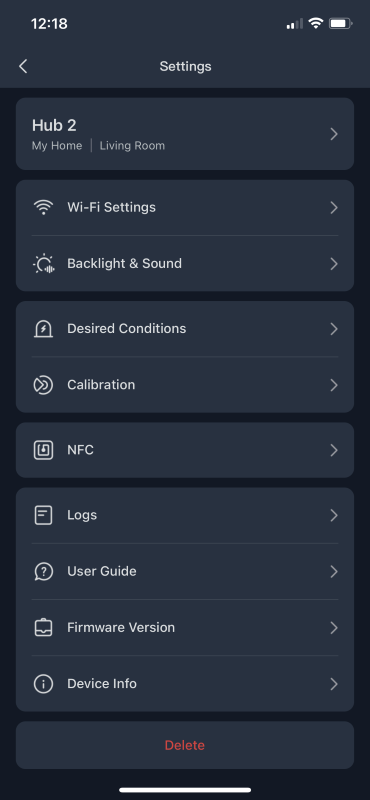The width and height of the screenshot is (370, 800).
Task: Tap the NFC chip icon
Action: (x=43, y=450)
